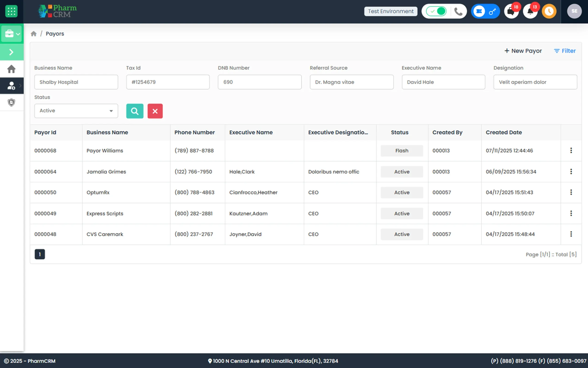Go to page 1 in pagination

(40, 254)
